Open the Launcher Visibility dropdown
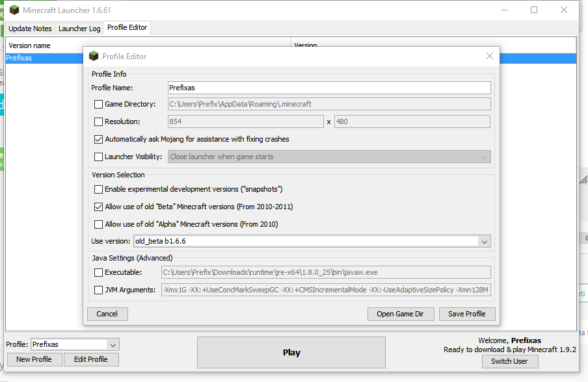This screenshot has height=382, width=588. pyautogui.click(x=329, y=157)
